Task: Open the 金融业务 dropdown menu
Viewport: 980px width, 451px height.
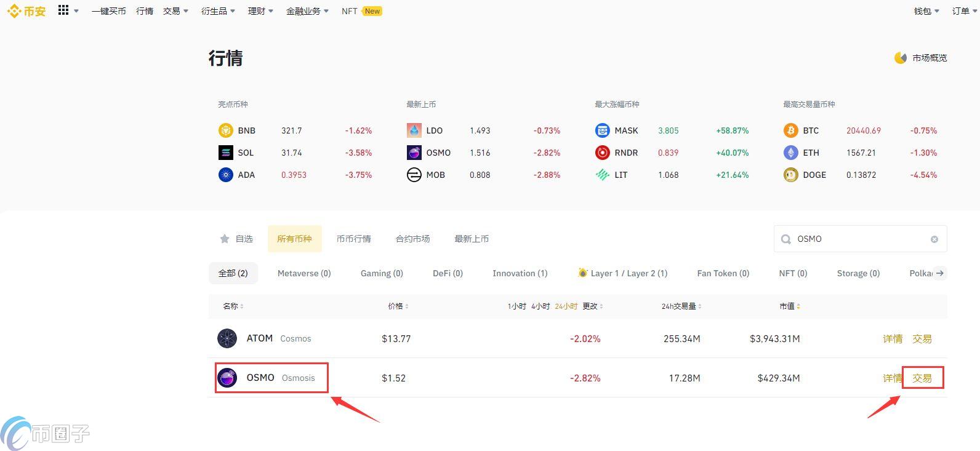Action: (x=307, y=11)
